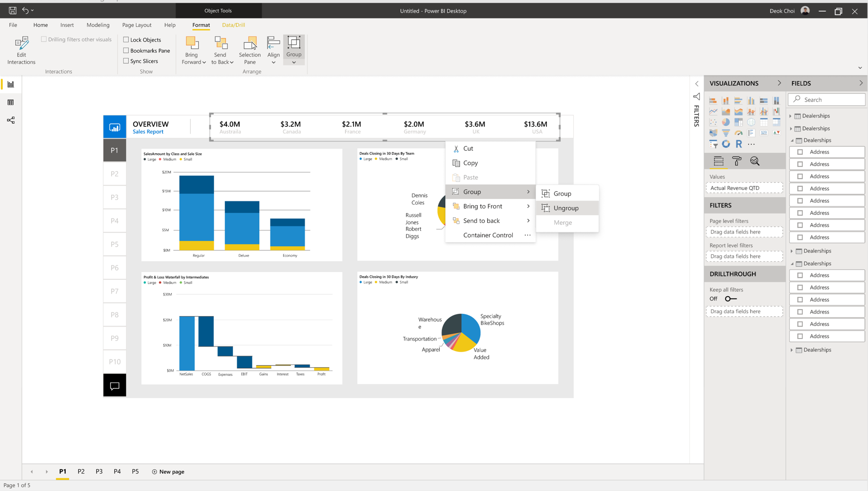Select Group from right-click submenu
The width and height of the screenshot is (868, 491).
click(x=562, y=193)
